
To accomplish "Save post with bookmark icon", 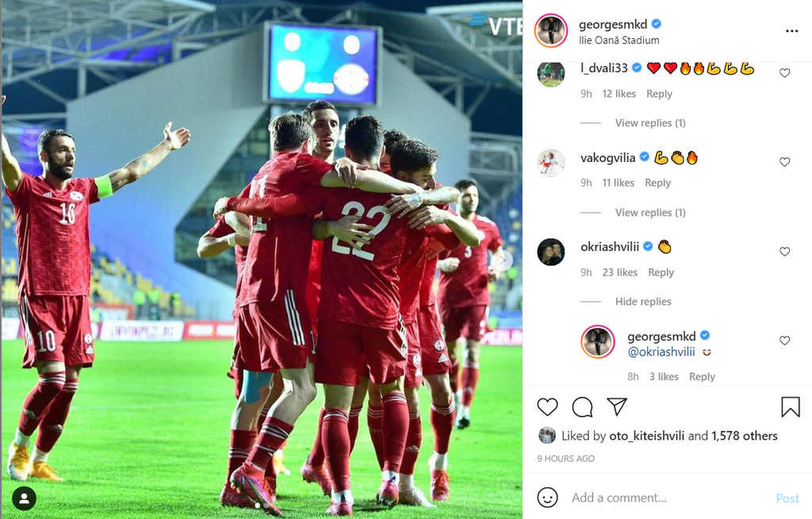I will point(791,407).
